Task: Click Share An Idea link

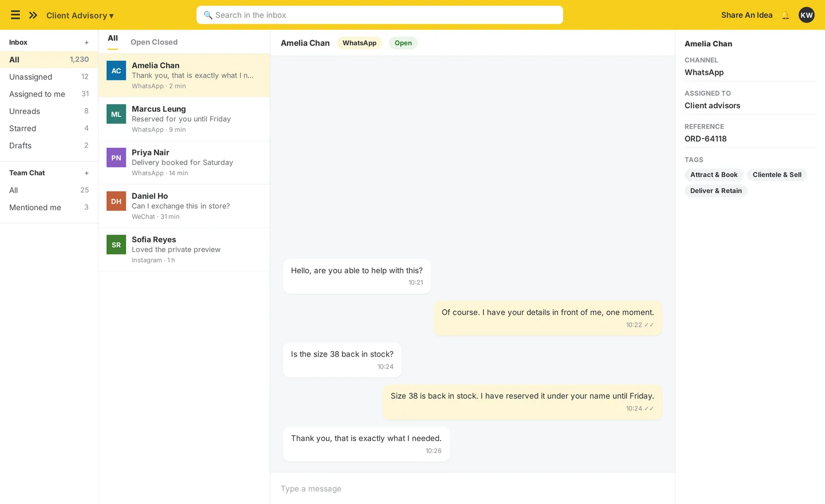Action: [747, 15]
